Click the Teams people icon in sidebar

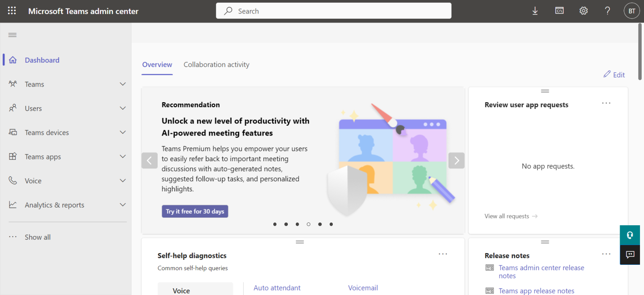click(x=13, y=84)
